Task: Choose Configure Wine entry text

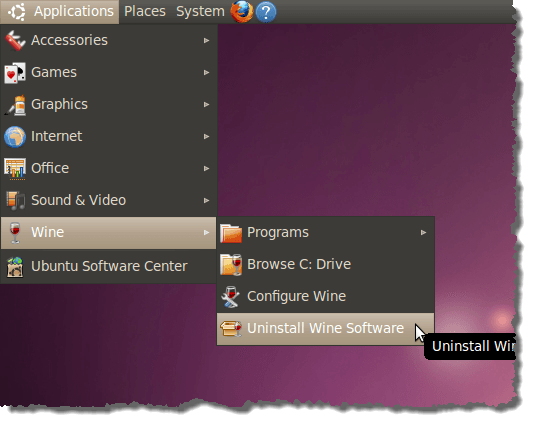Action: pyautogui.click(x=296, y=297)
